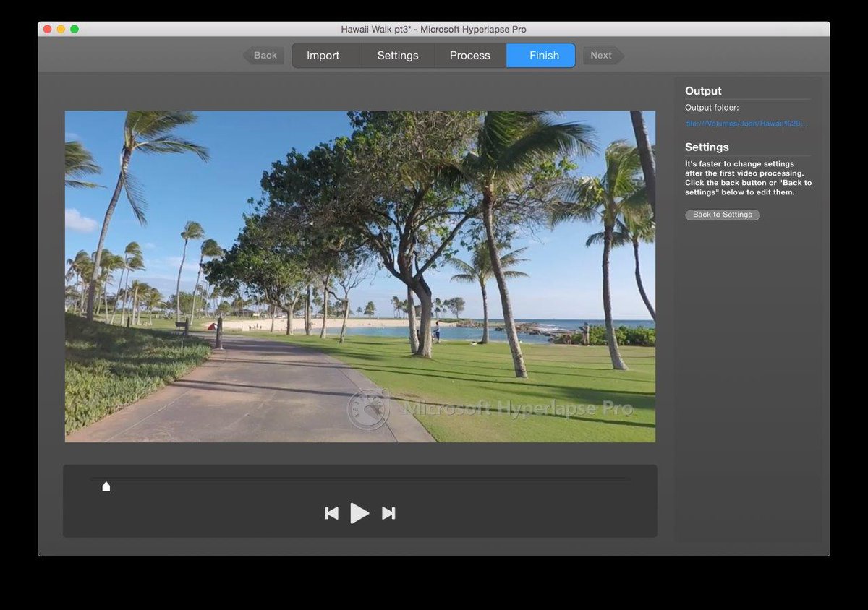
Task: Play the hyperlapse video preview
Action: click(359, 513)
